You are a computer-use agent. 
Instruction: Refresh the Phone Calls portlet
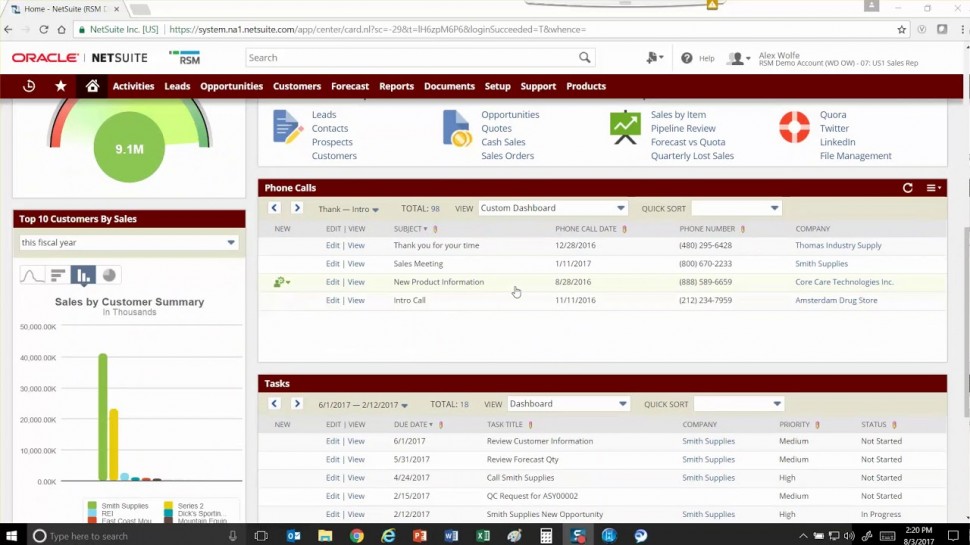tap(907, 188)
